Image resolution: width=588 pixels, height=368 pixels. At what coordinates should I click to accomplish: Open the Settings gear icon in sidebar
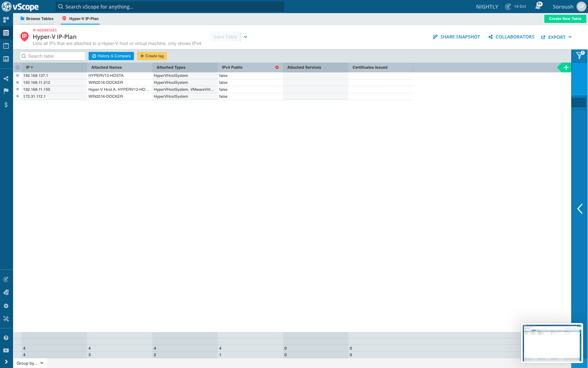click(6, 306)
